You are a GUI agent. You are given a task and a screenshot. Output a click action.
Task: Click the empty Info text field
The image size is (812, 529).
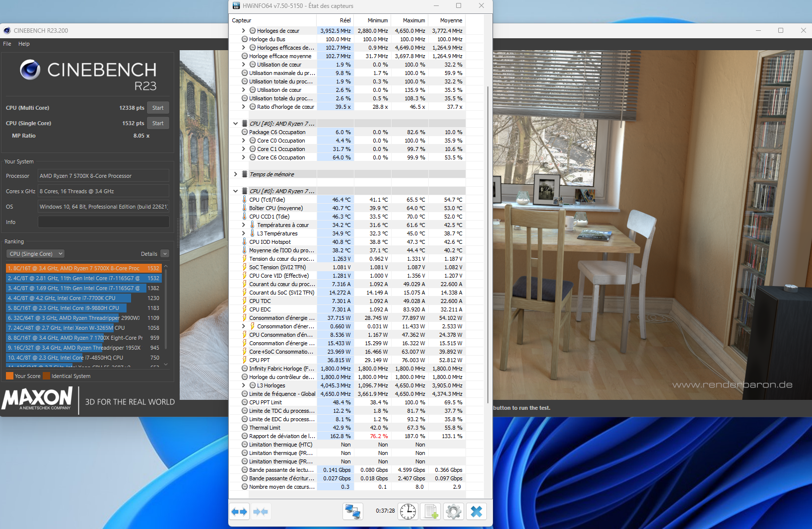[x=104, y=222]
